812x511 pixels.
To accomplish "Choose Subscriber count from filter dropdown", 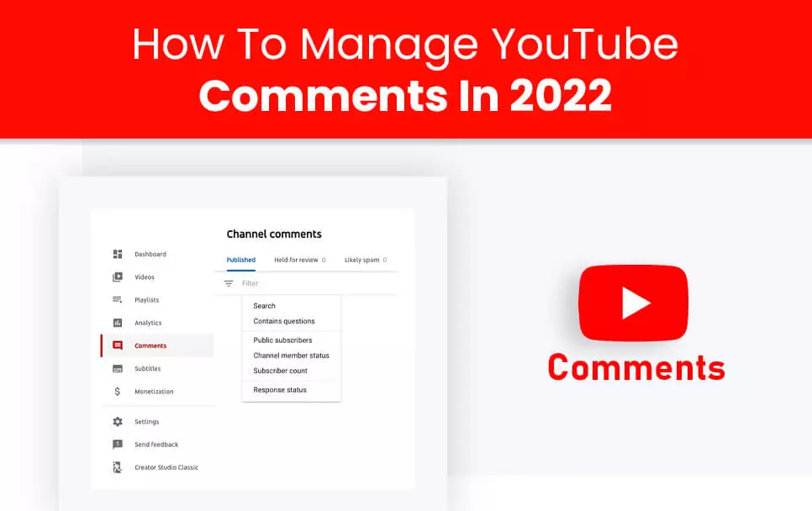I will [280, 371].
